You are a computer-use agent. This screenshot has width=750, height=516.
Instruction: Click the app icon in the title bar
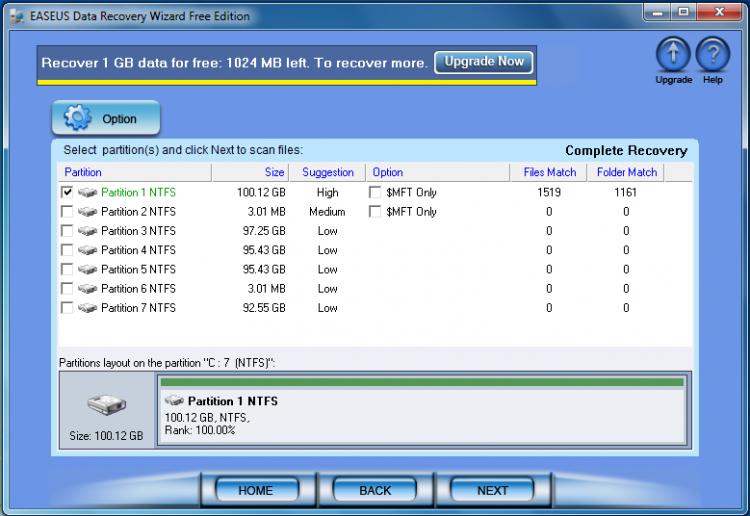pyautogui.click(x=17, y=16)
